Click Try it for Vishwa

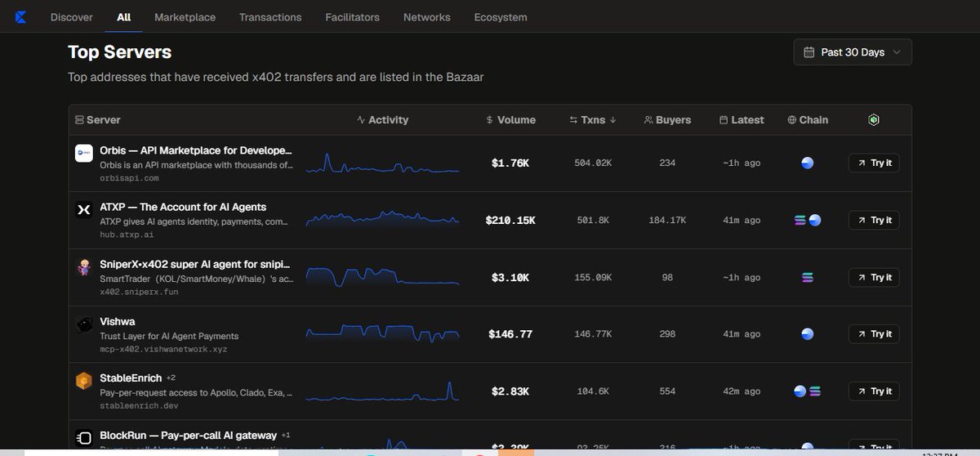click(x=874, y=334)
